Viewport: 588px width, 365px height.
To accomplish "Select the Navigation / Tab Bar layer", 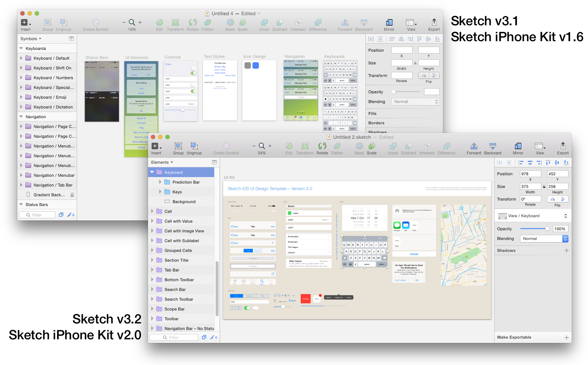I will pyautogui.click(x=47, y=185).
